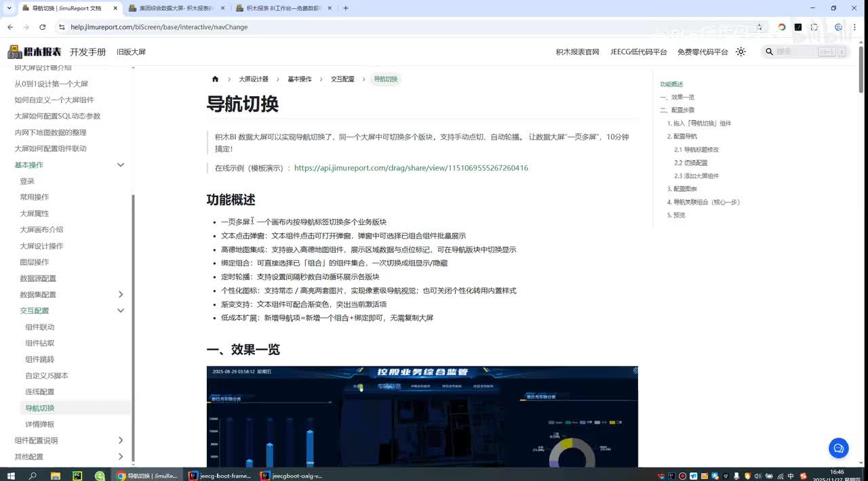Image resolution: width=868 pixels, height=481 pixels.
Task: Open the 大屏如何配置SQL动态参数 sidebar page
Action: click(58, 116)
